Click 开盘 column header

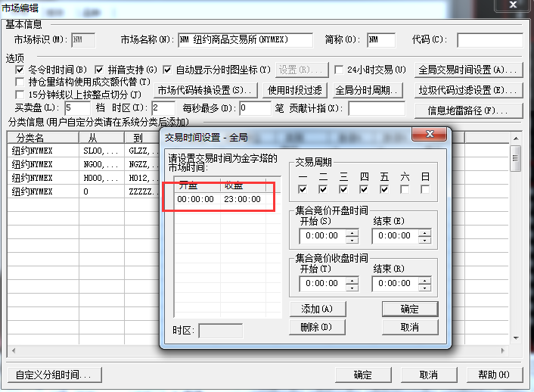click(197, 185)
